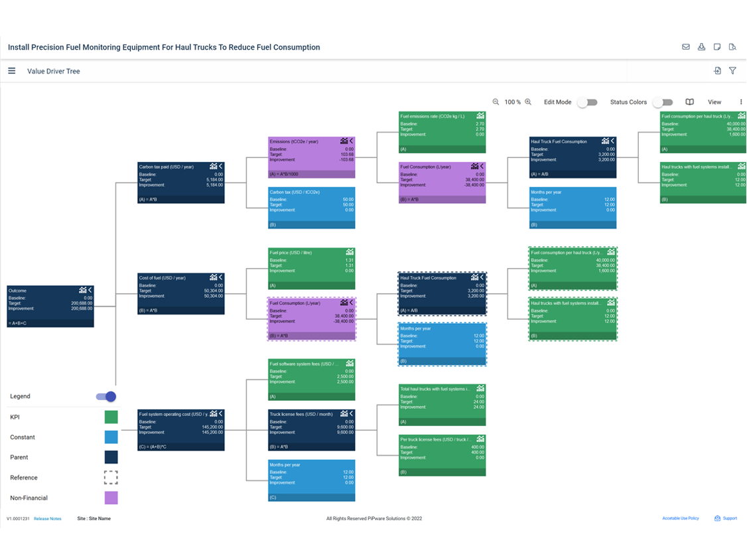The height and width of the screenshot is (560, 747).
Task: Open the Acceptable Use Policy link
Action: pos(680,518)
